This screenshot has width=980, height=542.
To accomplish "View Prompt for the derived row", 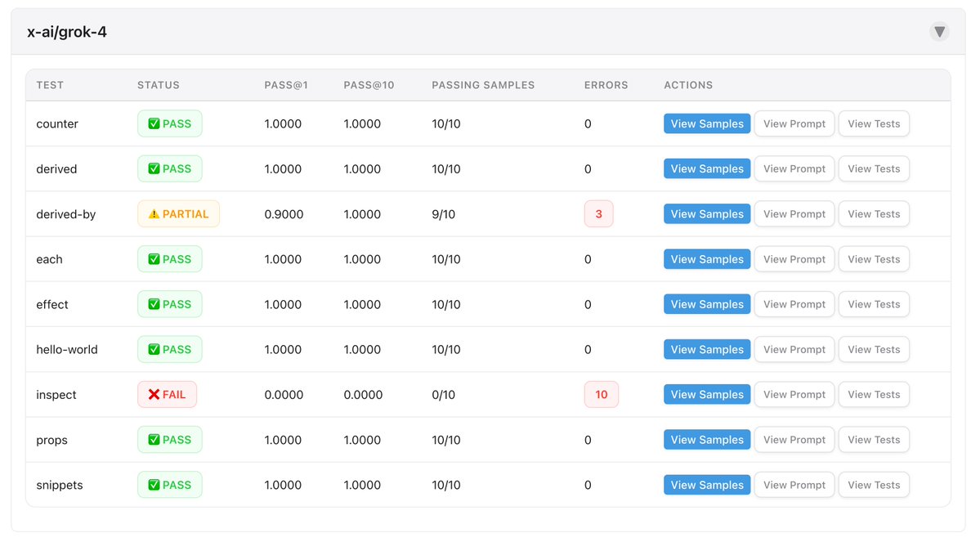I will [794, 168].
